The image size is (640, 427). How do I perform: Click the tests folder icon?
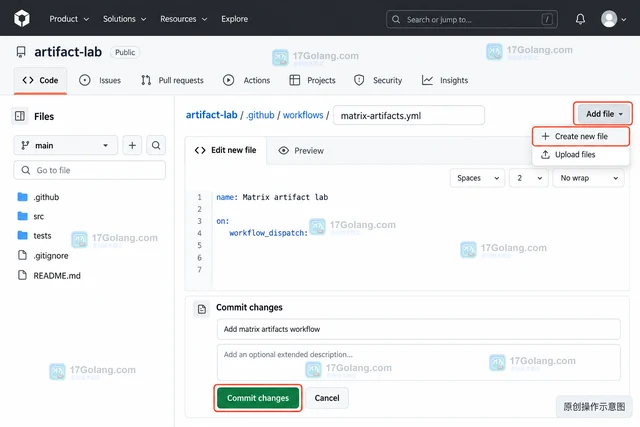click(22, 236)
